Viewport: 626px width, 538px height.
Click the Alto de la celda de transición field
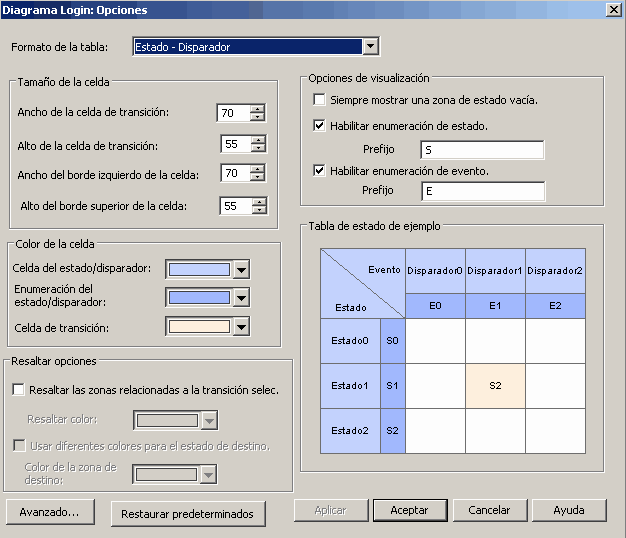pos(236,144)
